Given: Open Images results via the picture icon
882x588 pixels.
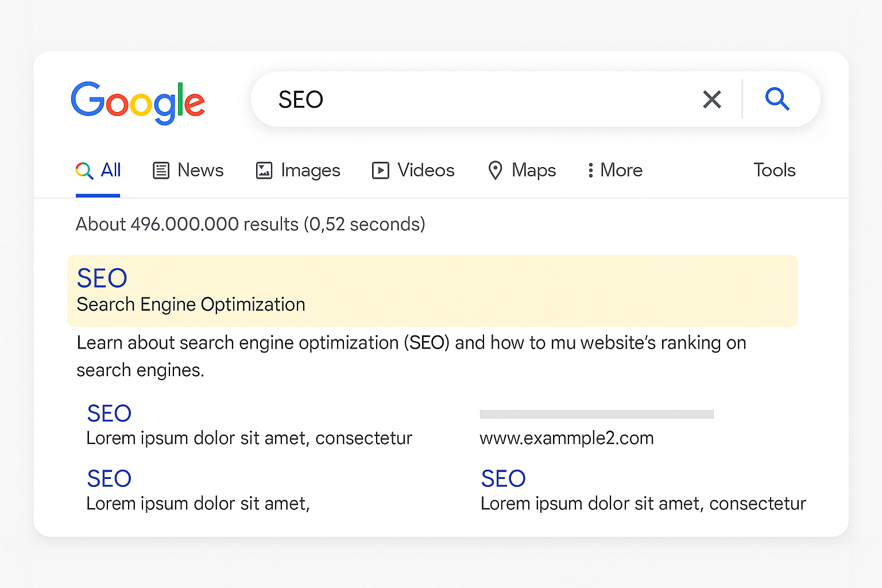Looking at the screenshot, I should point(264,171).
